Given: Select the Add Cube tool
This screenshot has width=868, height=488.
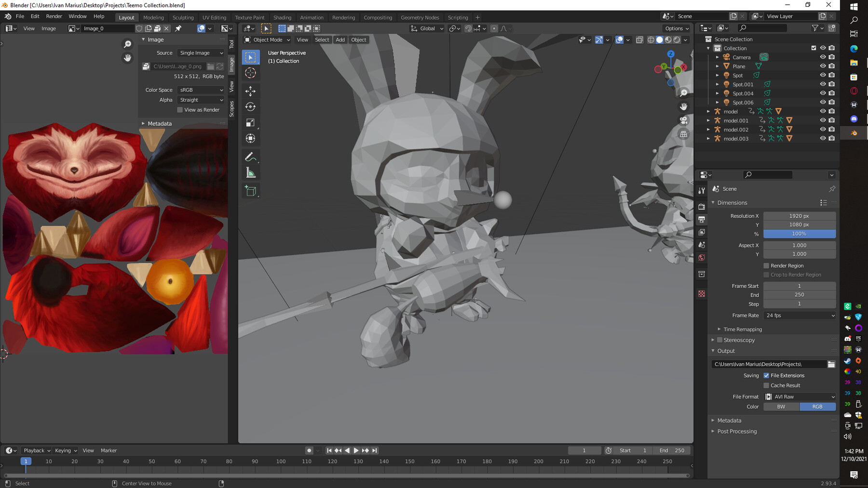Looking at the screenshot, I should pos(251,190).
